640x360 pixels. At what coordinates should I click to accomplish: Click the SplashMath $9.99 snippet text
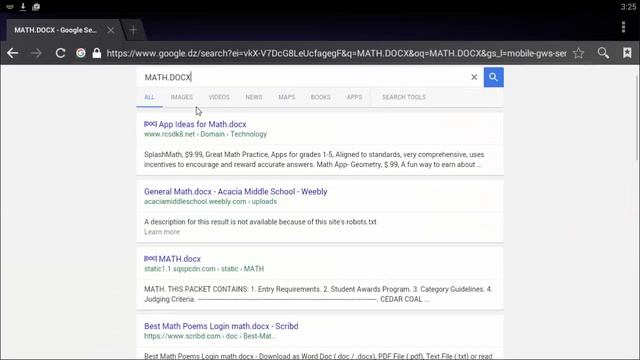(x=314, y=160)
